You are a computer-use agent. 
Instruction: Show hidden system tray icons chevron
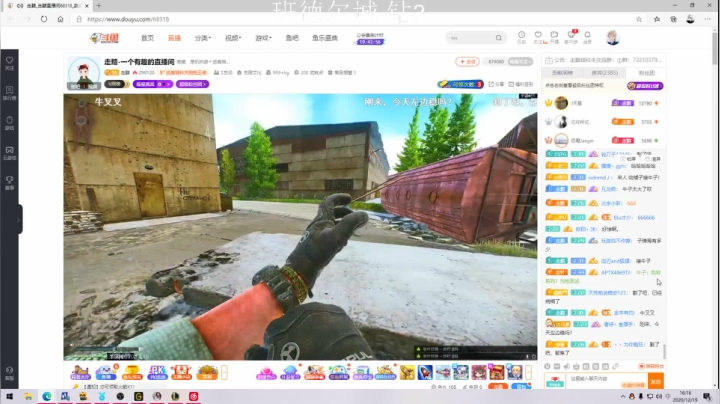tap(623, 396)
